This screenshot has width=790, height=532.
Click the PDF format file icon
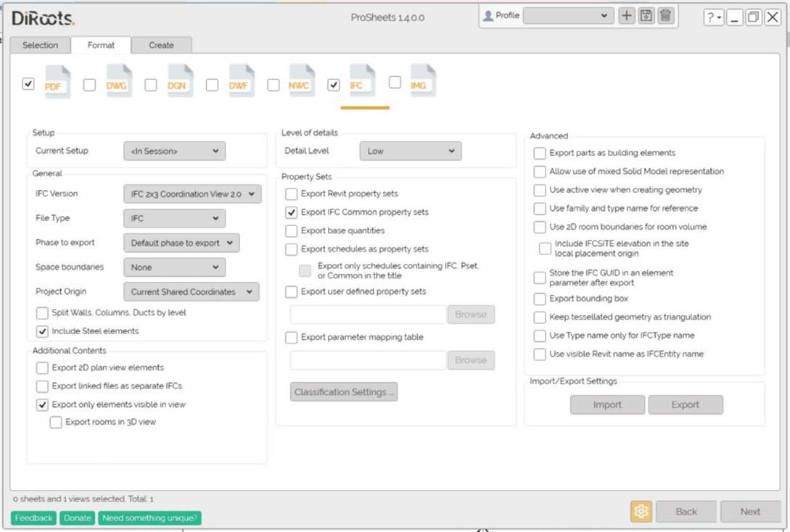click(x=57, y=81)
